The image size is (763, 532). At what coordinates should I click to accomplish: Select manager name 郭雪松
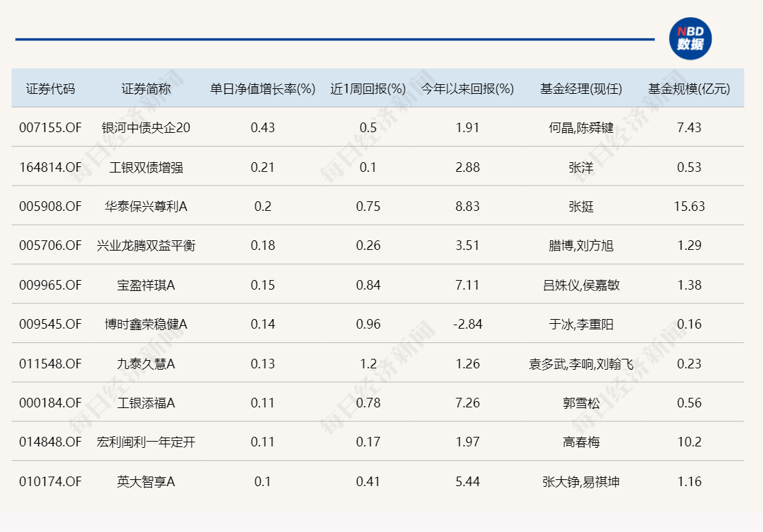(581, 403)
